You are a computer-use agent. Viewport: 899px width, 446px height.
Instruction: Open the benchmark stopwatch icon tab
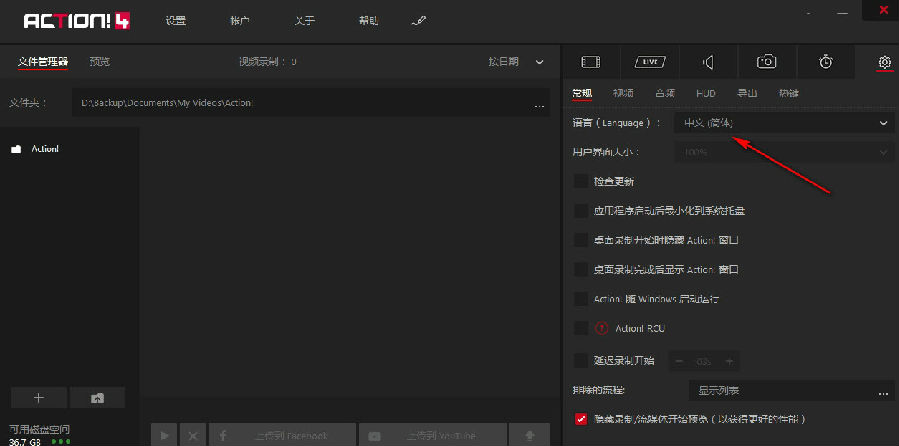pos(826,61)
